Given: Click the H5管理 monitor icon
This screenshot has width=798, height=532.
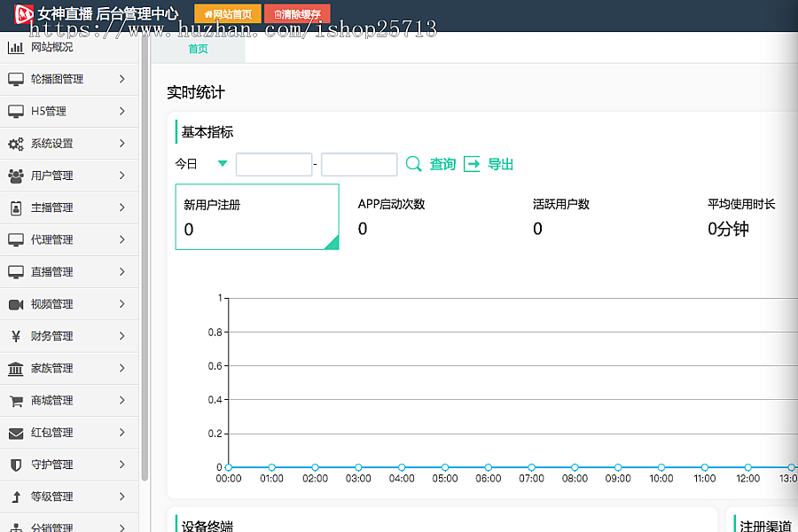Looking at the screenshot, I should 16,111.
